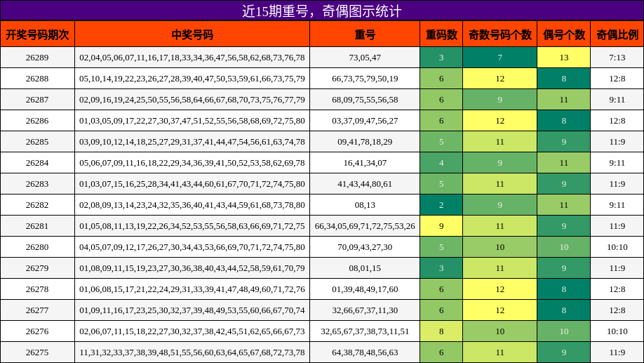The width and height of the screenshot is (644, 363).
Task: Click repeat numbers 41,43,44,80,61
Action: 365,184
